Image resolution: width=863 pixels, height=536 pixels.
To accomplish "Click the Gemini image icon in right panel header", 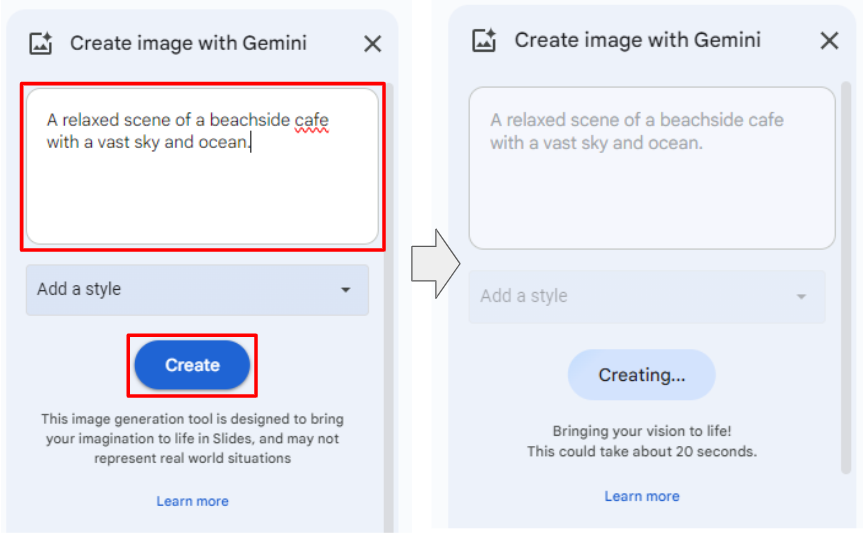I will click(484, 40).
